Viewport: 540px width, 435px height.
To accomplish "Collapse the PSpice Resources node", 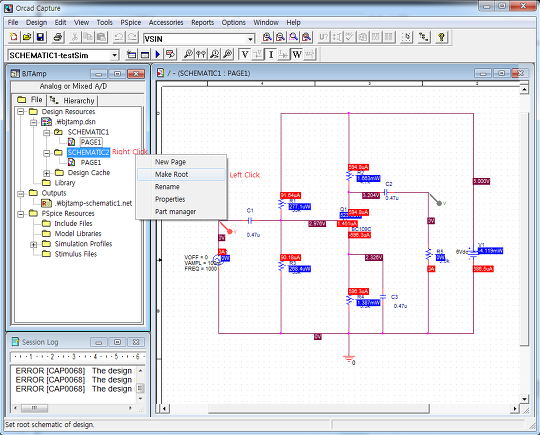I will coord(21,214).
